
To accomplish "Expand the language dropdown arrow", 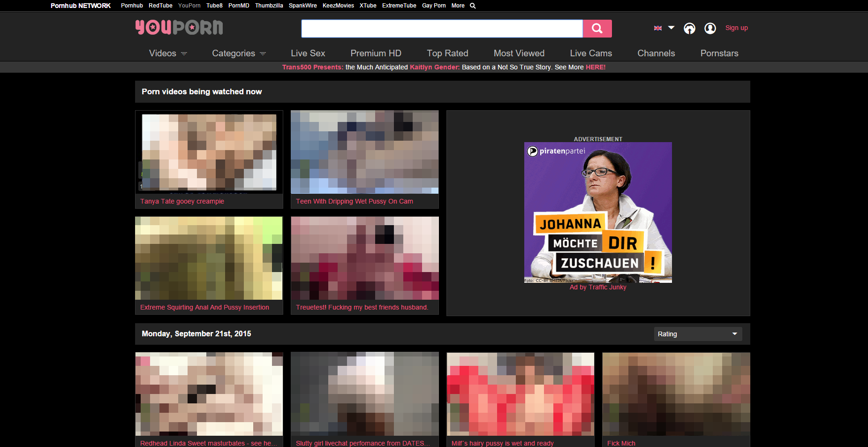I will pyautogui.click(x=671, y=28).
